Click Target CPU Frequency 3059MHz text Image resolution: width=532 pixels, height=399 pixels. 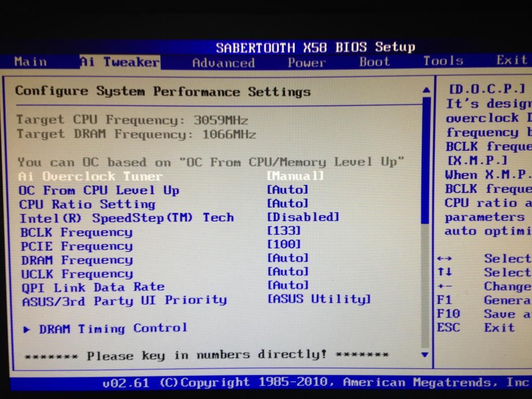(x=132, y=120)
